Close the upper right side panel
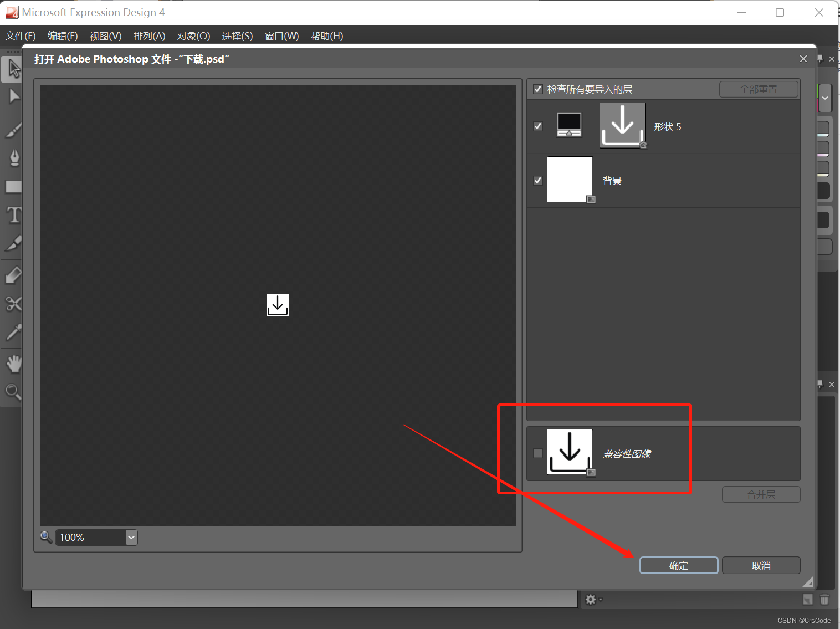 tap(832, 59)
